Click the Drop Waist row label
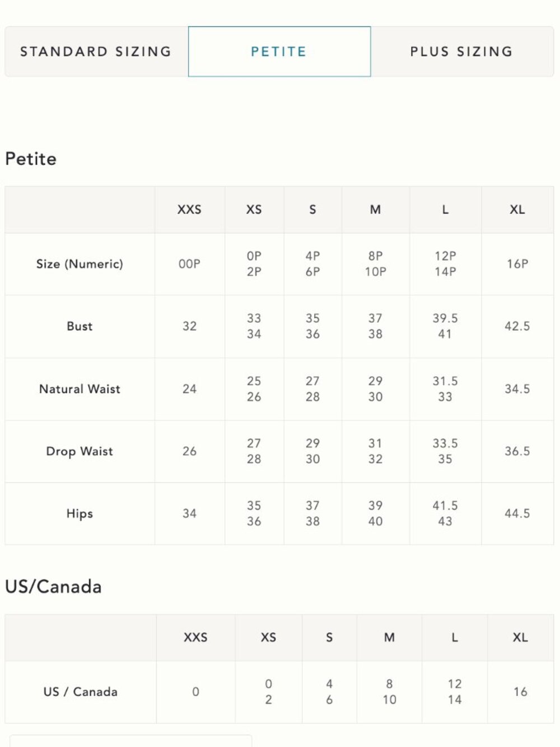This screenshot has width=560, height=747. click(80, 451)
